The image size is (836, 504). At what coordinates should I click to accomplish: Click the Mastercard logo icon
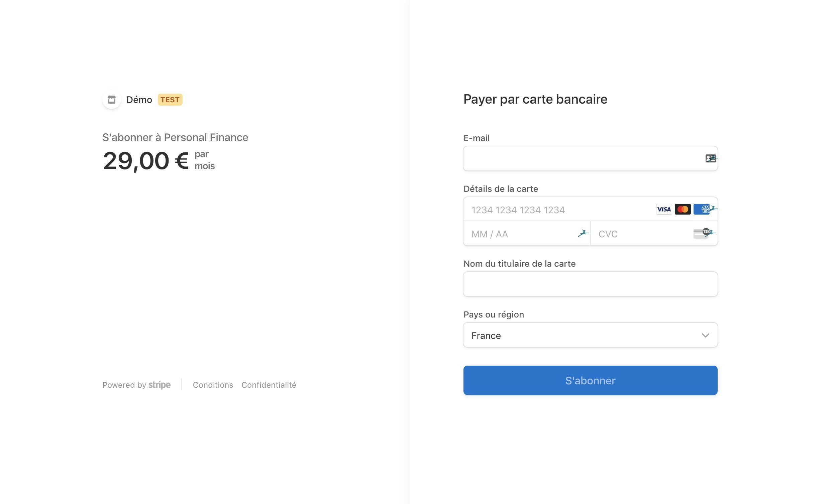(x=682, y=209)
